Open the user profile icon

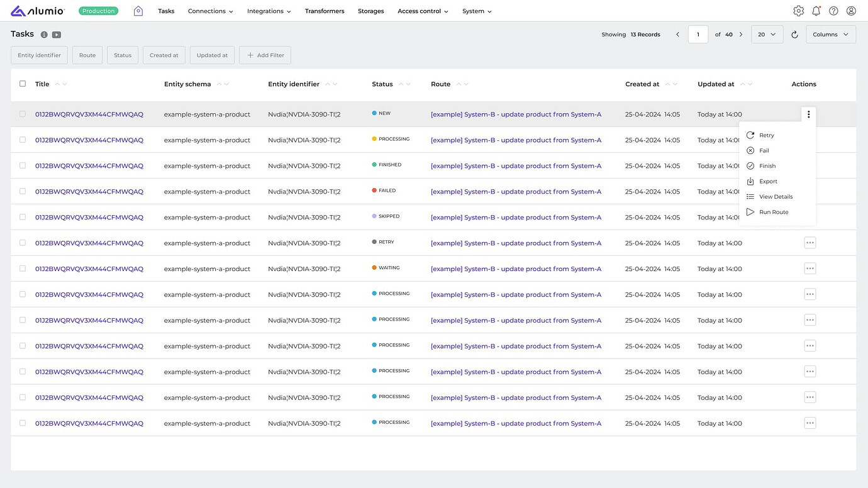click(851, 11)
